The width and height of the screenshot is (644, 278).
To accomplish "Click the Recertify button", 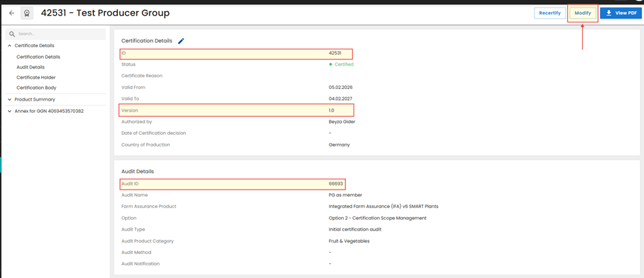I will coord(549,13).
